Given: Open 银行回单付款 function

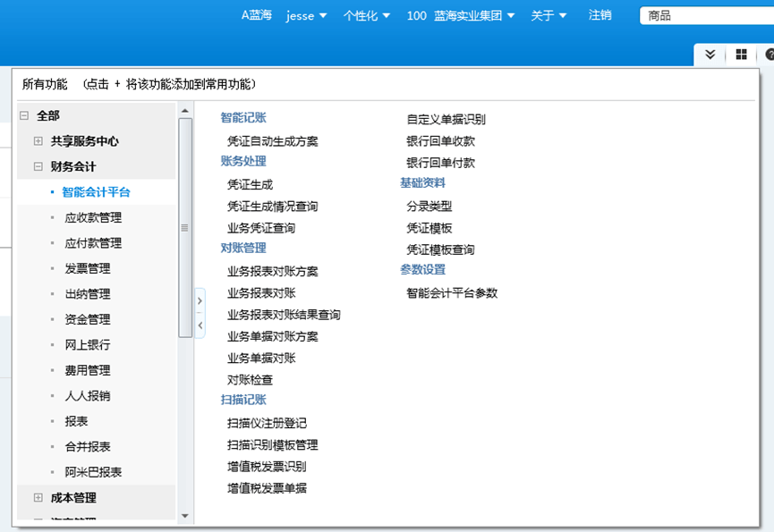Looking at the screenshot, I should pos(440,163).
